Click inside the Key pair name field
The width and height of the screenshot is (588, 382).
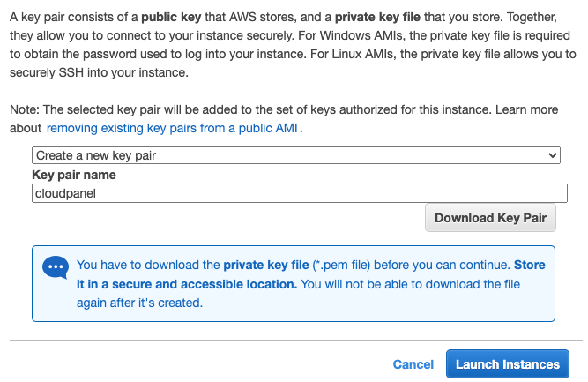tap(299, 193)
